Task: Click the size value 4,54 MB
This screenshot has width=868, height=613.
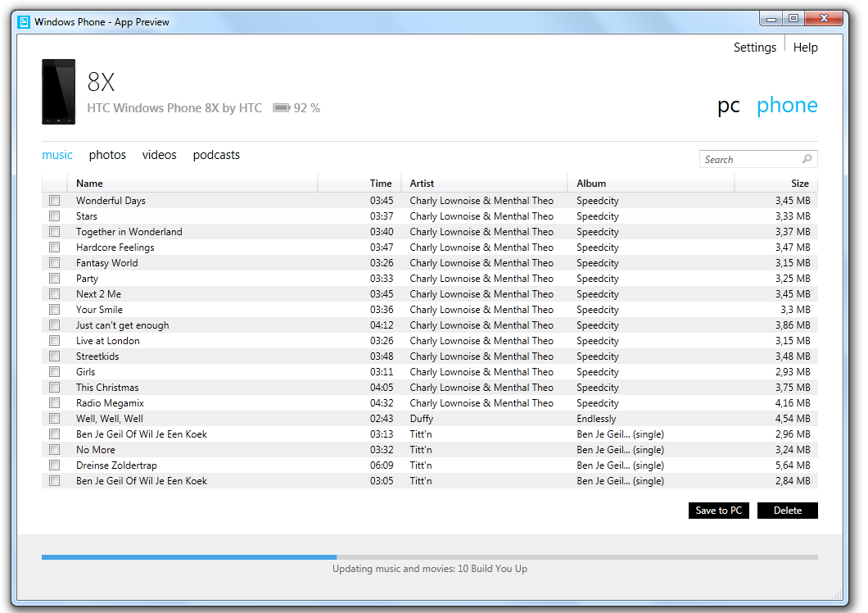Action: tap(793, 419)
